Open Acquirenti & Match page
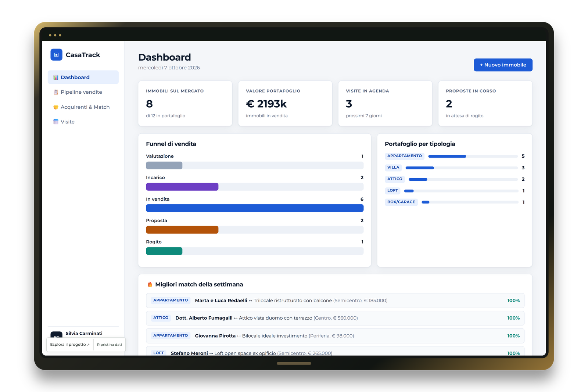Image resolution: width=588 pixels, height=392 pixels. [83, 107]
